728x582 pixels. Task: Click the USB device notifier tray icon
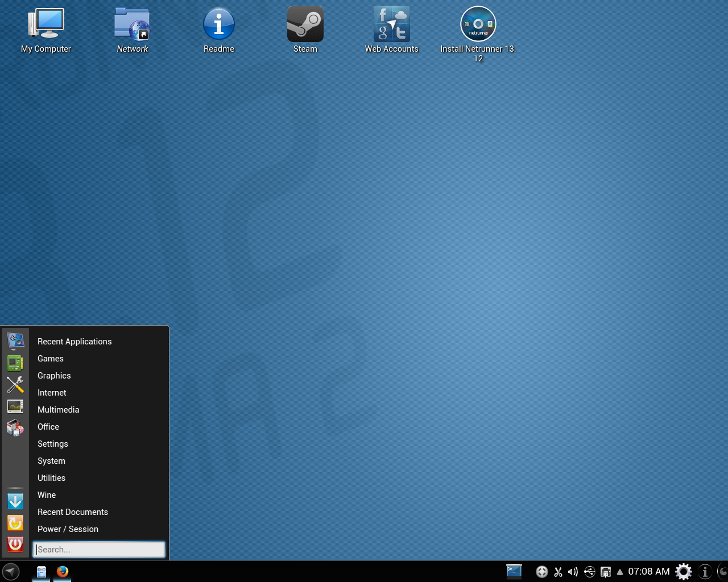pyautogui.click(x=590, y=572)
